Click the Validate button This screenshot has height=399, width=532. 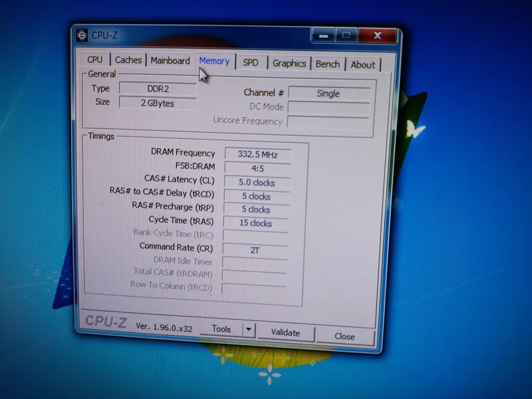click(x=285, y=333)
